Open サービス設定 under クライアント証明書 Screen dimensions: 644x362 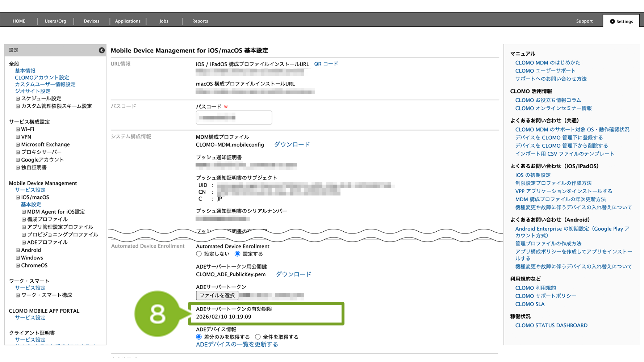coord(30,340)
